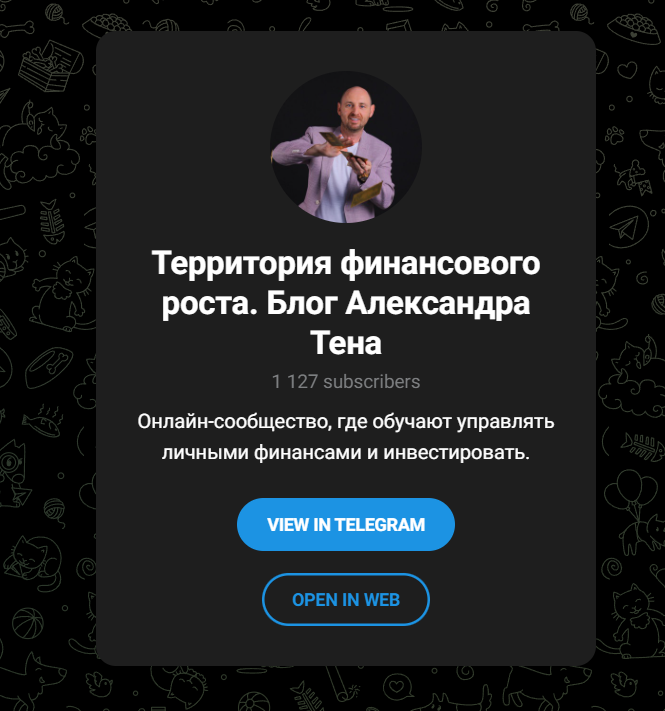Viewport: 665px width, 711px height.
Task: Click the 1 127 subscribers count
Action: 346,381
